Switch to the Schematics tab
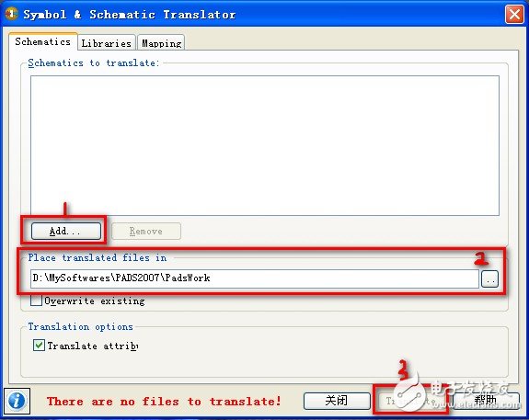 tap(43, 41)
